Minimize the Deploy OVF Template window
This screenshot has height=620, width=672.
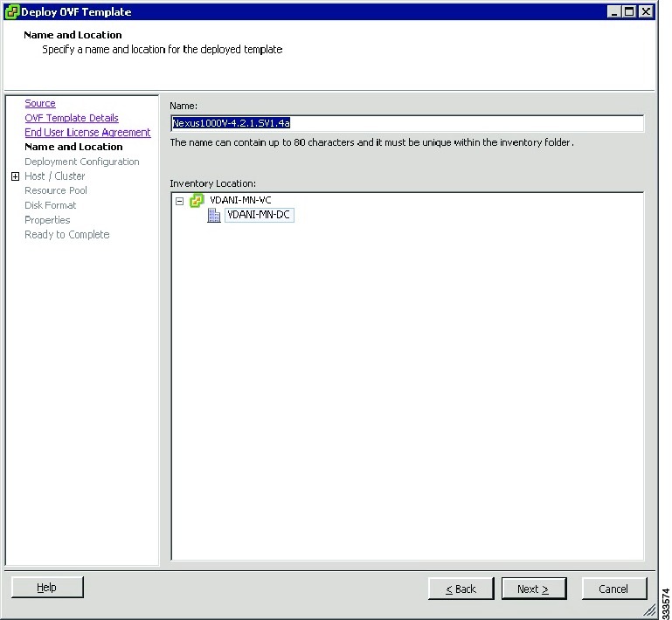[614, 11]
